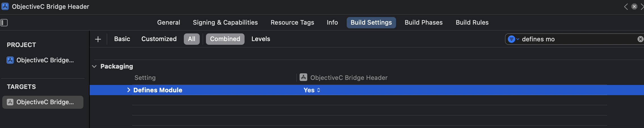644x128 pixels.
Task: Switch to Signing & Capabilities tab
Action: pos(225,22)
